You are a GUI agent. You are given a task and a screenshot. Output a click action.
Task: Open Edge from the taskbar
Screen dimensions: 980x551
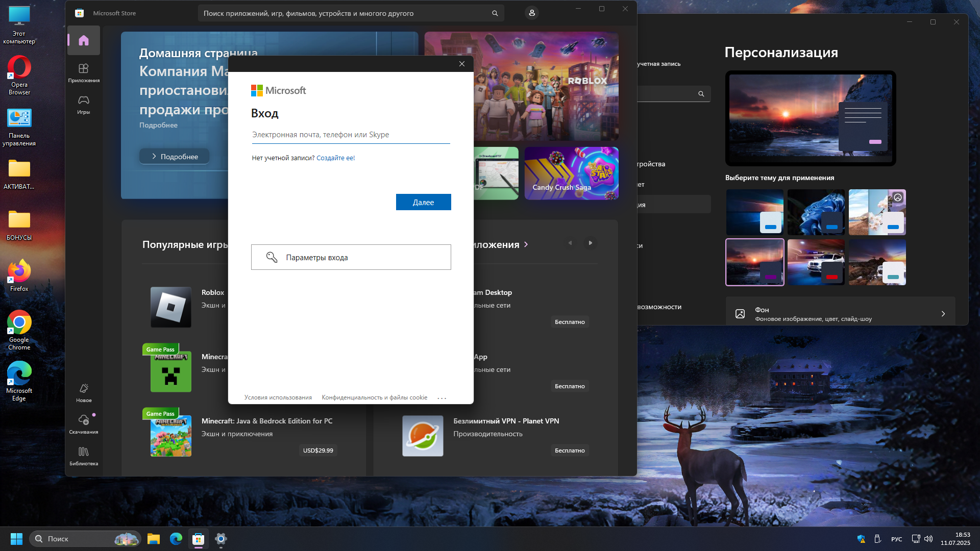(176, 539)
